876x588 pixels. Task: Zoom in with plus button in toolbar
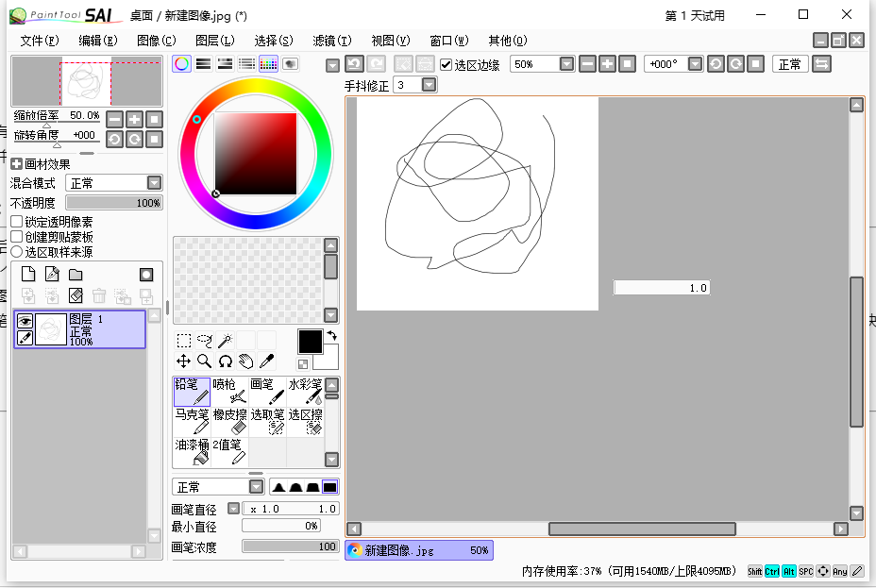tap(607, 64)
